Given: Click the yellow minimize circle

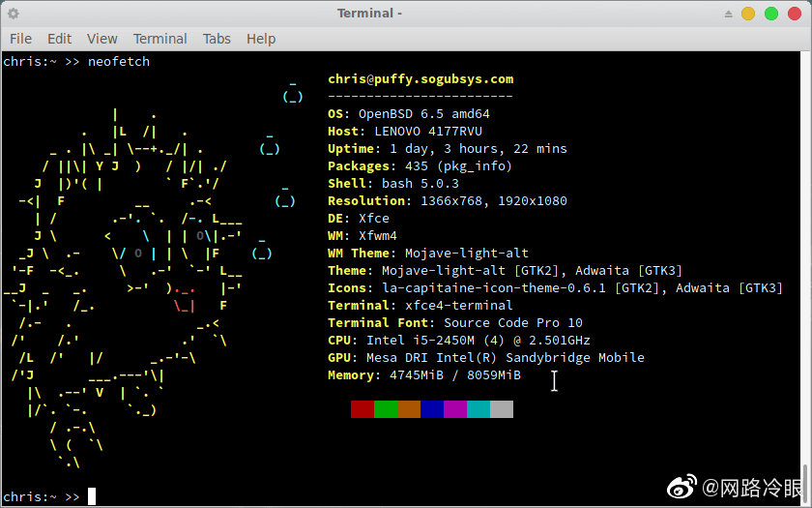Looking at the screenshot, I should click(x=748, y=14).
